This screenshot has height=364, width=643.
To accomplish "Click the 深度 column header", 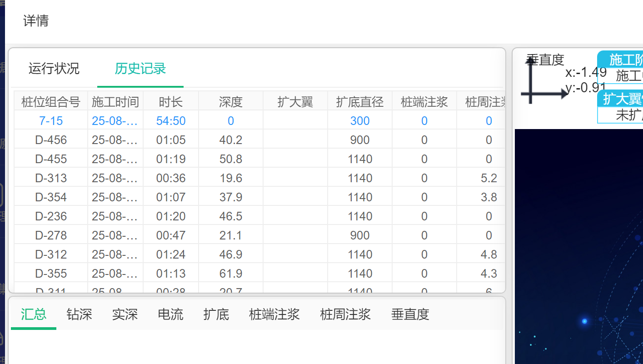I will click(231, 102).
